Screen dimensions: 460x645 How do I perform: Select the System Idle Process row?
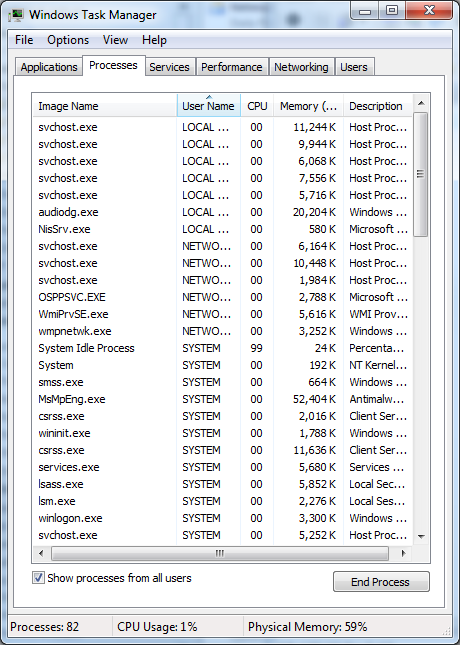coord(222,348)
